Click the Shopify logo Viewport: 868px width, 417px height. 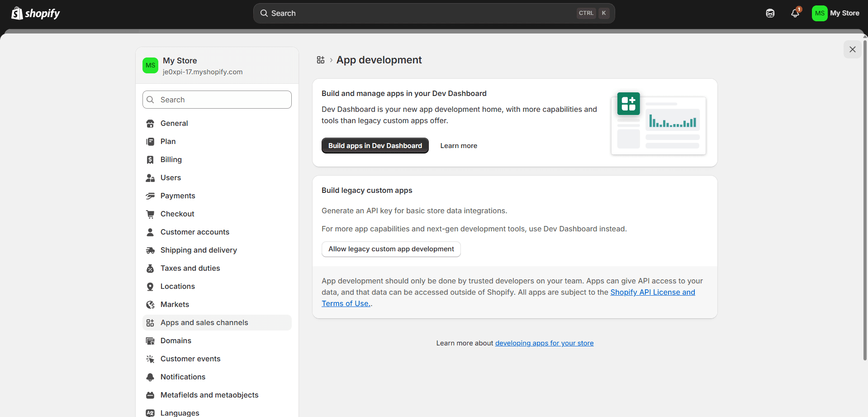36,13
